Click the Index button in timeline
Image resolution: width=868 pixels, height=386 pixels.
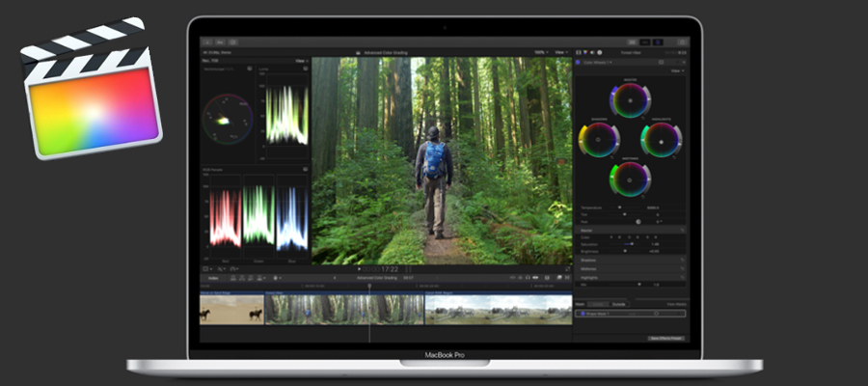click(213, 279)
